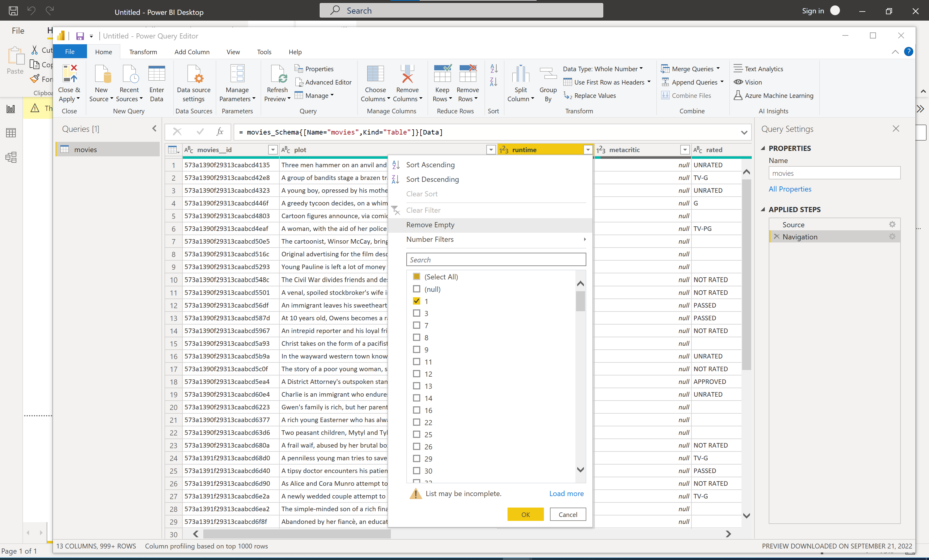Choose Remove Empty in filter menu

490,225
